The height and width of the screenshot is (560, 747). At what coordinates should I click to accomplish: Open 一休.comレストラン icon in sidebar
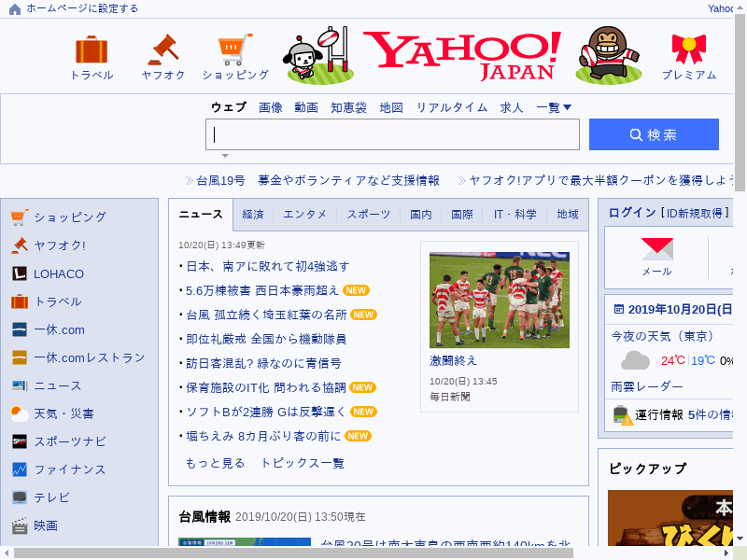pyautogui.click(x=20, y=357)
